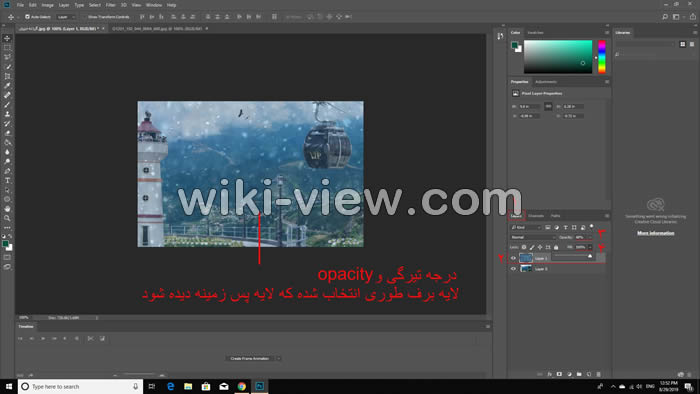The image size is (700, 394).
Task: Select the Eyedropper tool
Action: pyautogui.click(x=7, y=86)
